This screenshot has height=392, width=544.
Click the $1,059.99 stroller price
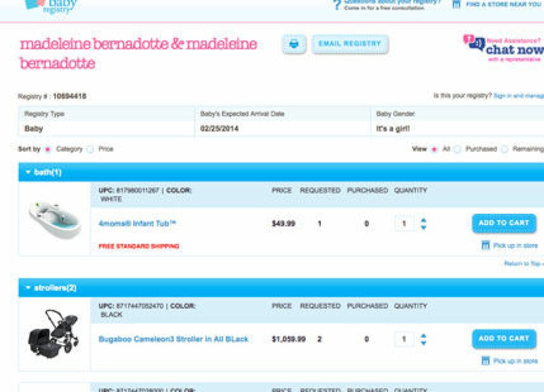point(288,339)
